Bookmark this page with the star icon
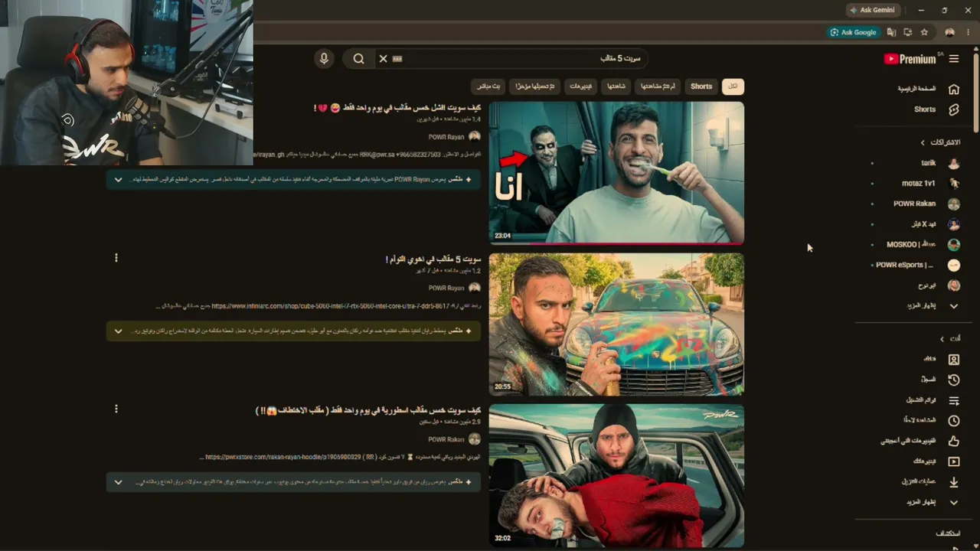The image size is (980, 551). click(924, 32)
